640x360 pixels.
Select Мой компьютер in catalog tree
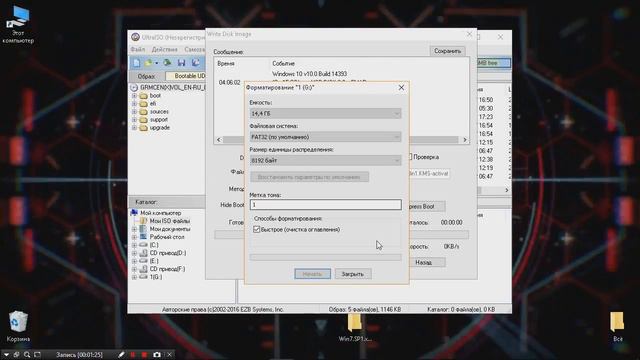[x=160, y=213]
